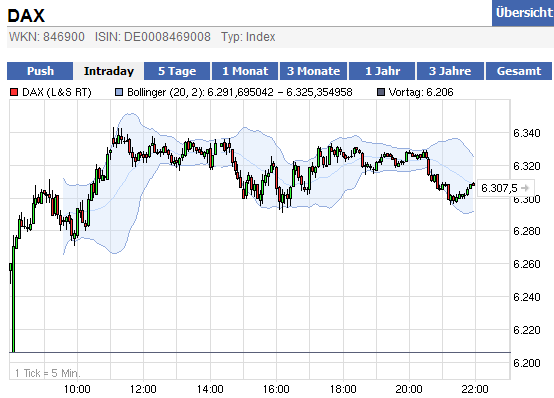The width and height of the screenshot is (554, 398).
Task: Click the 6.320 price axis label
Action: point(527,166)
